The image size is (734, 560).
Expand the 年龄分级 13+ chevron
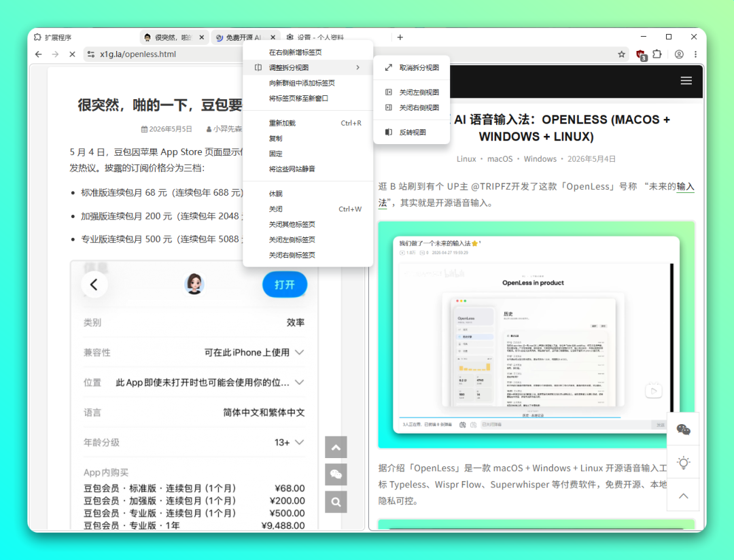300,442
